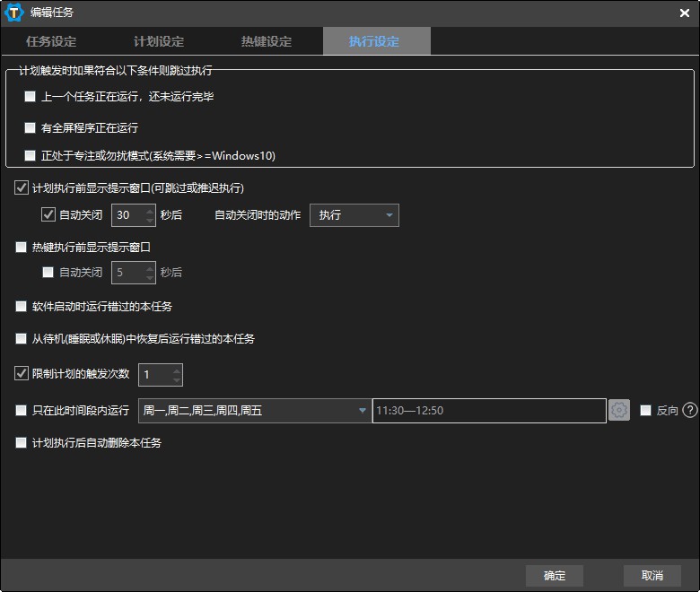The image size is (700, 592).
Task: Close the 编辑任务 dialog
Action: [685, 13]
